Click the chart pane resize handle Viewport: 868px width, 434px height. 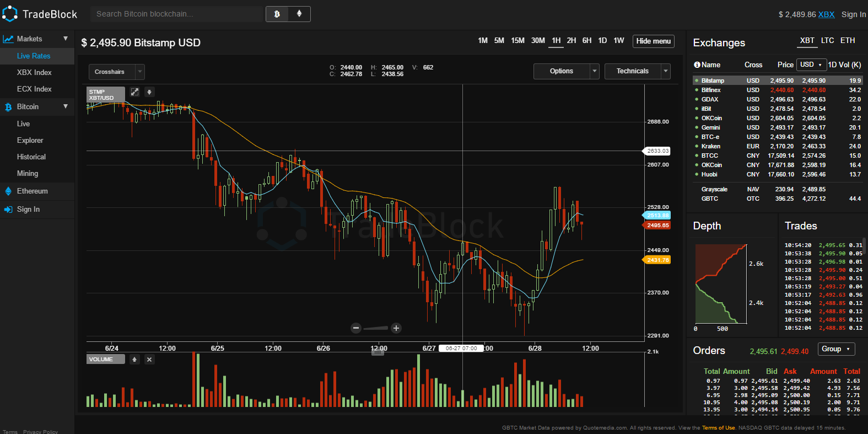coord(378,352)
